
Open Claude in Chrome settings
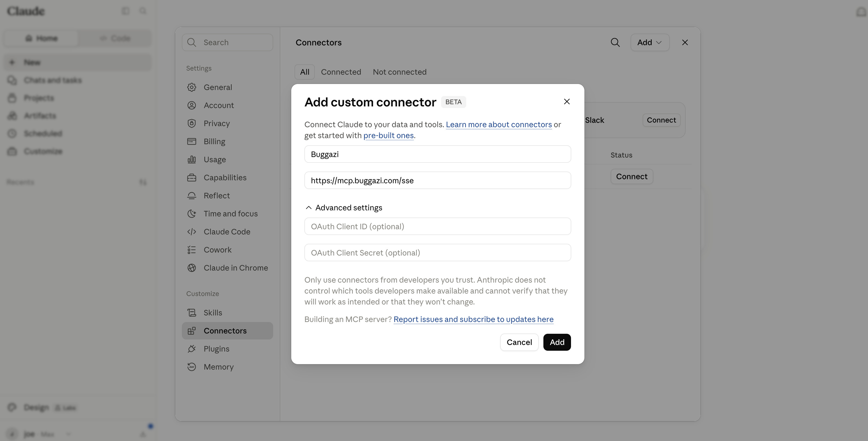(x=228, y=268)
